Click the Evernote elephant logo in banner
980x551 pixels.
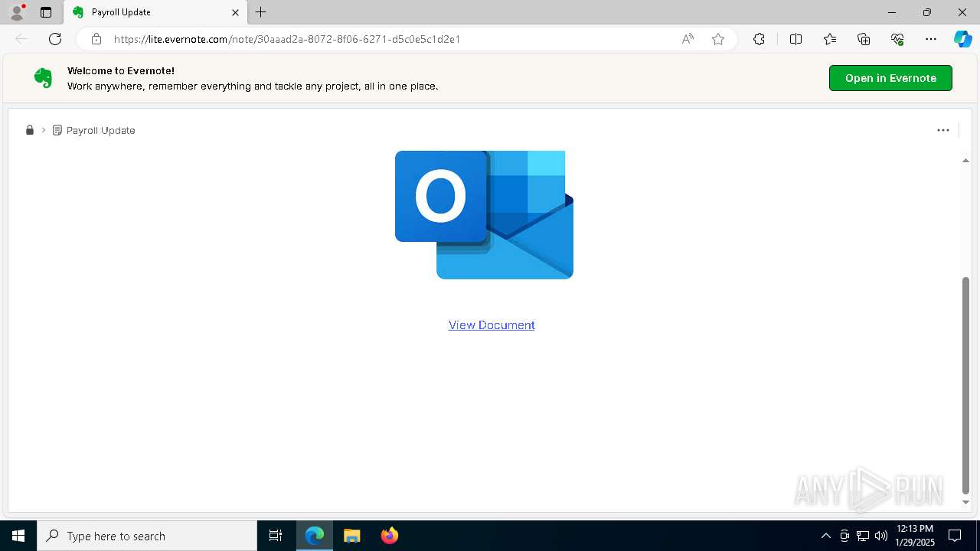[44, 78]
